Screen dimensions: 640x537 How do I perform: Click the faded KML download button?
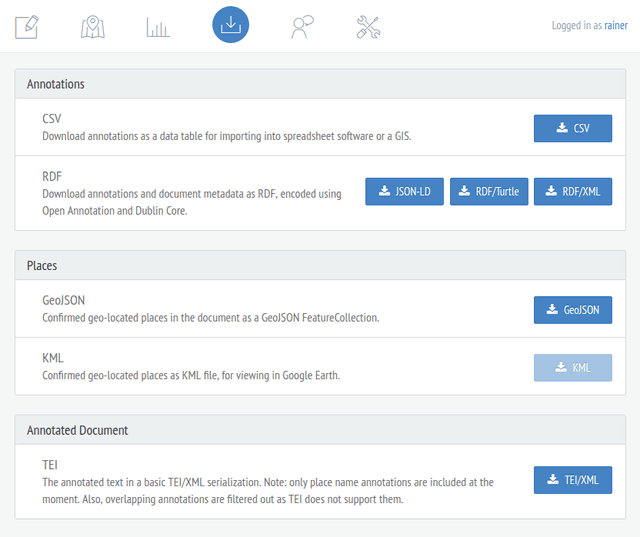coord(573,368)
